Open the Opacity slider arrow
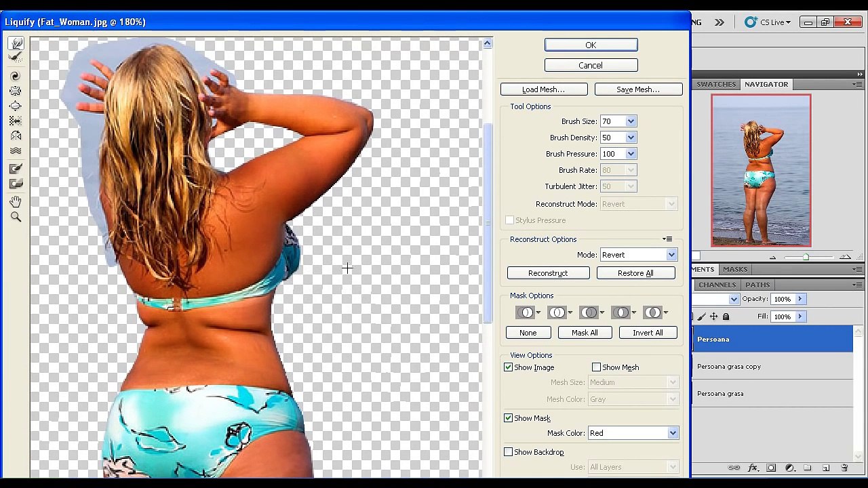Image resolution: width=868 pixels, height=488 pixels. [800, 299]
